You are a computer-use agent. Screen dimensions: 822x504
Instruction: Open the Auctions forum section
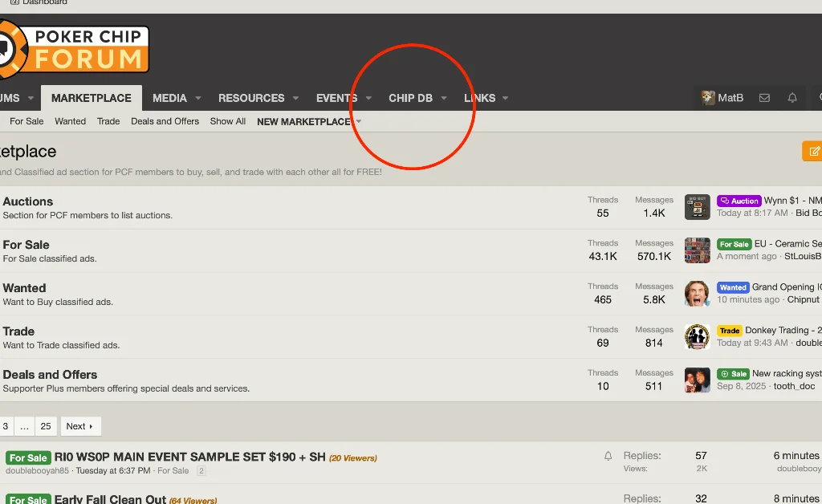point(28,201)
